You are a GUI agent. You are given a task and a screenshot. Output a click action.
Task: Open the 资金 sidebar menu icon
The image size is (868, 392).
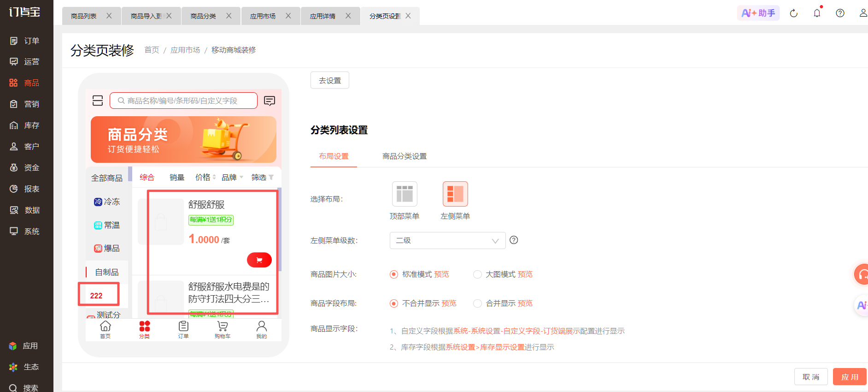[14, 168]
